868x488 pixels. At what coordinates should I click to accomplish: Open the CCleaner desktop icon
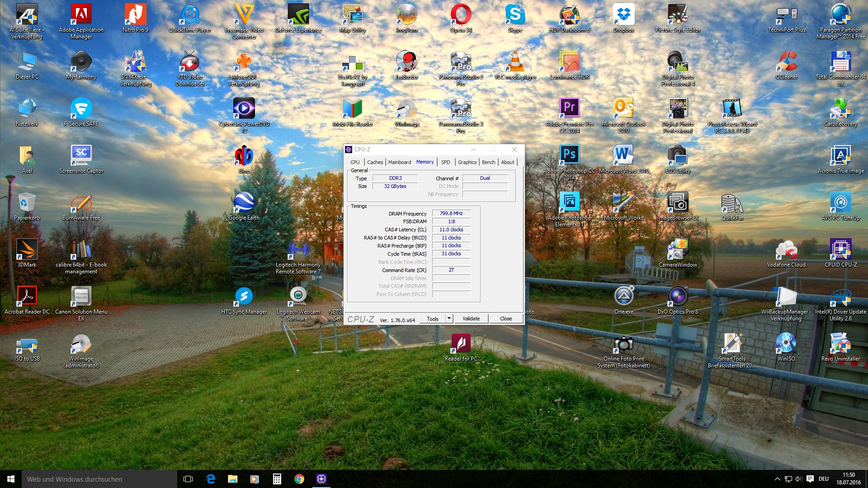click(786, 62)
